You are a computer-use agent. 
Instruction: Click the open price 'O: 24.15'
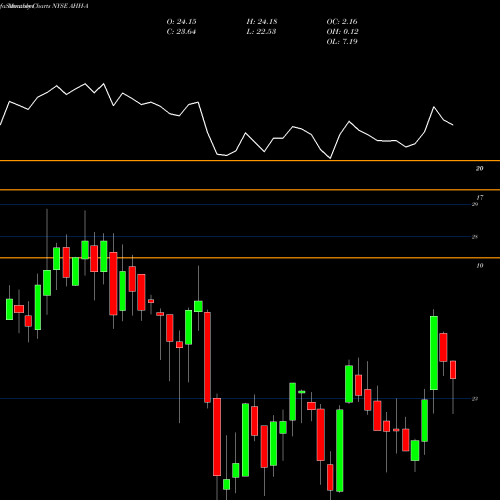click(181, 22)
